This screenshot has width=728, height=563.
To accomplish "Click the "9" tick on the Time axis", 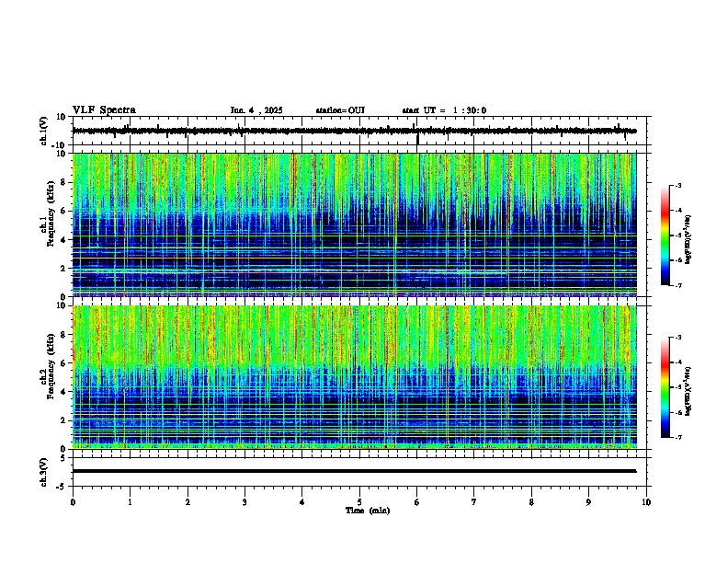I will click(588, 502).
